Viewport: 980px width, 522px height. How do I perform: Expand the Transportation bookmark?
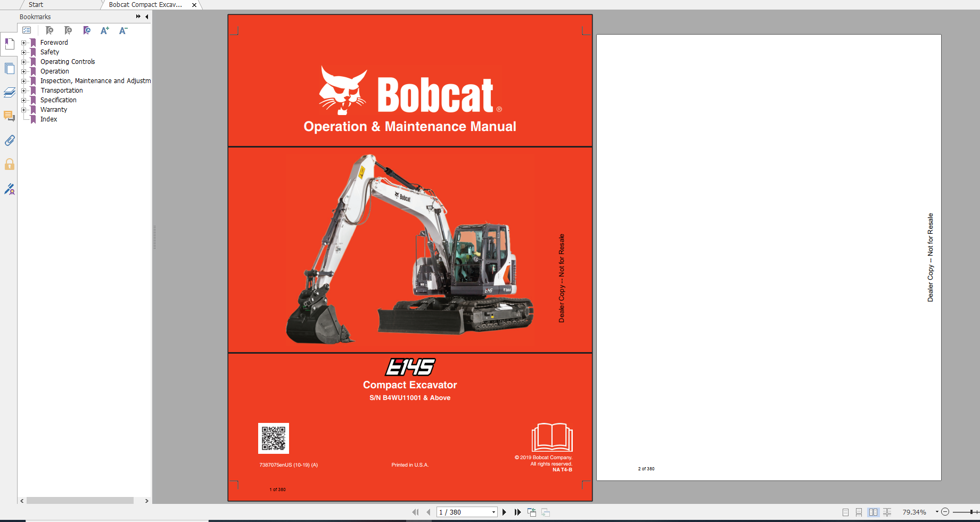click(23, 91)
